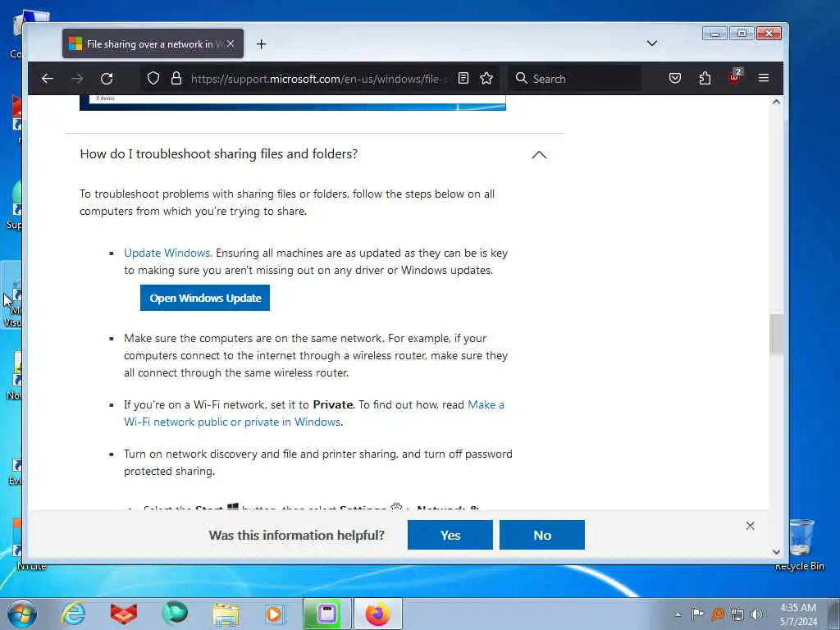Collapse the troubleshoot sharing files section
Image resolution: width=840 pixels, height=630 pixels.
(x=539, y=155)
